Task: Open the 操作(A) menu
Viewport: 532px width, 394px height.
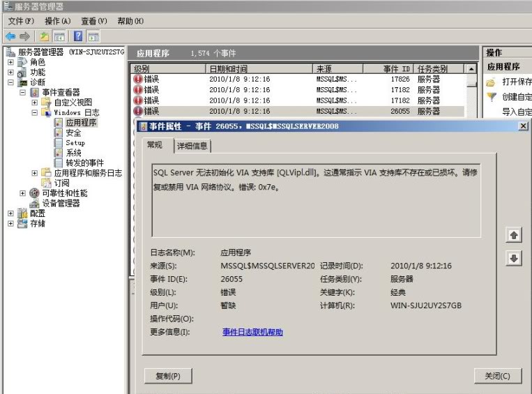Action: tap(58, 21)
